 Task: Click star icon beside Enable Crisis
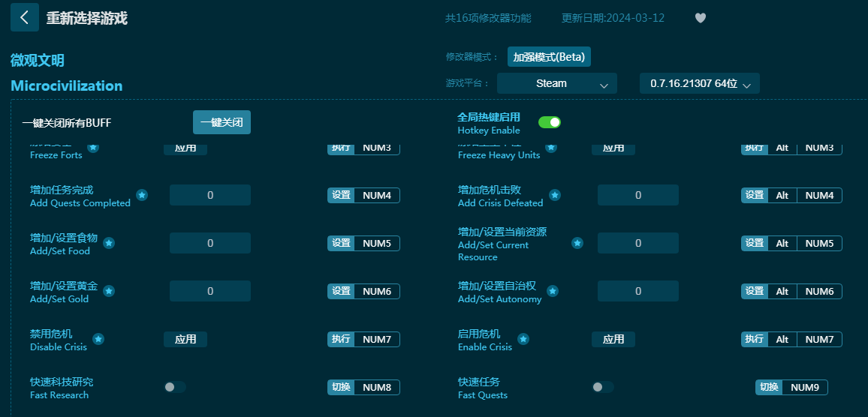(x=523, y=339)
